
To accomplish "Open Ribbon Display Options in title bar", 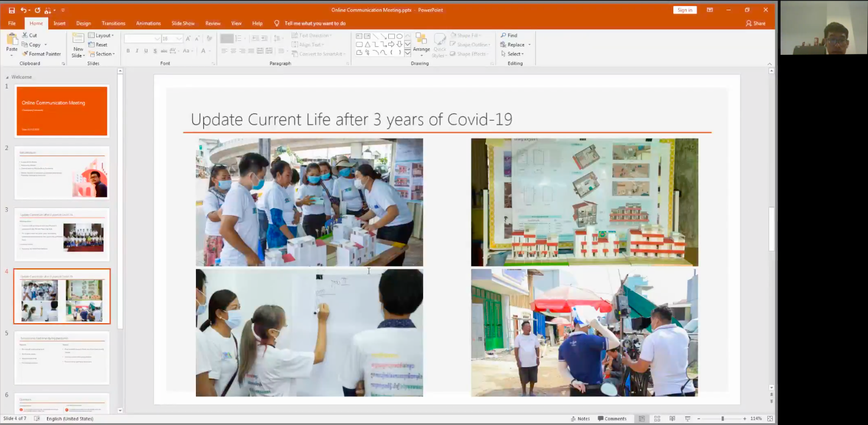I will click(x=710, y=10).
